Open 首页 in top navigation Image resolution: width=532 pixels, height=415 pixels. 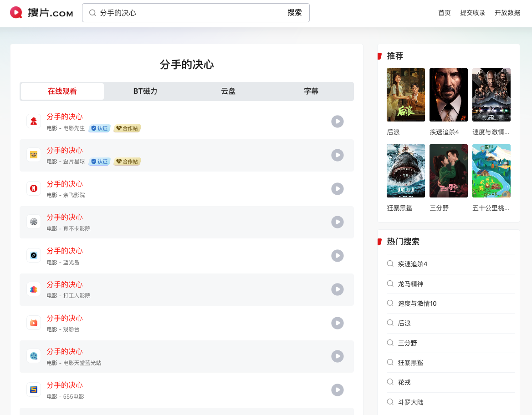(x=445, y=13)
